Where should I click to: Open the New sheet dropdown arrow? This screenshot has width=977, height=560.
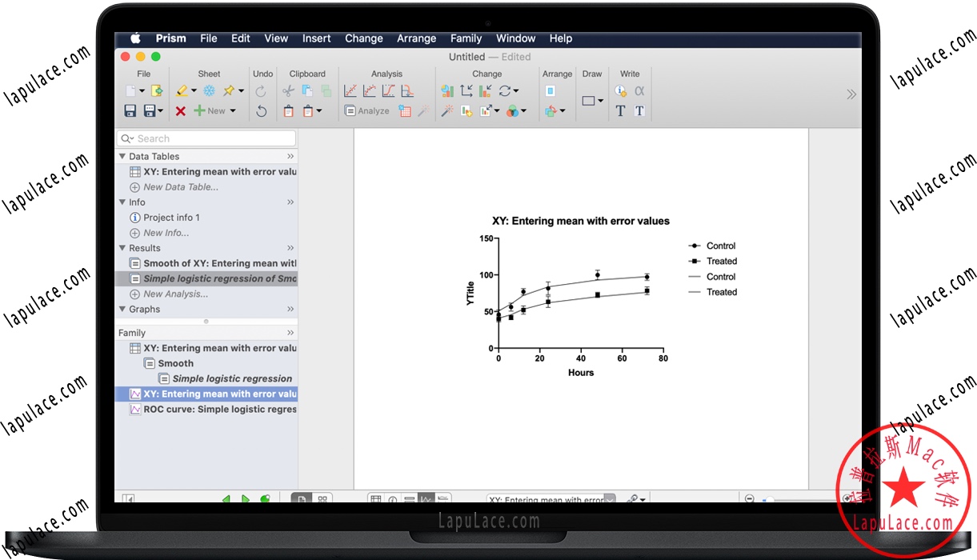[x=233, y=111]
